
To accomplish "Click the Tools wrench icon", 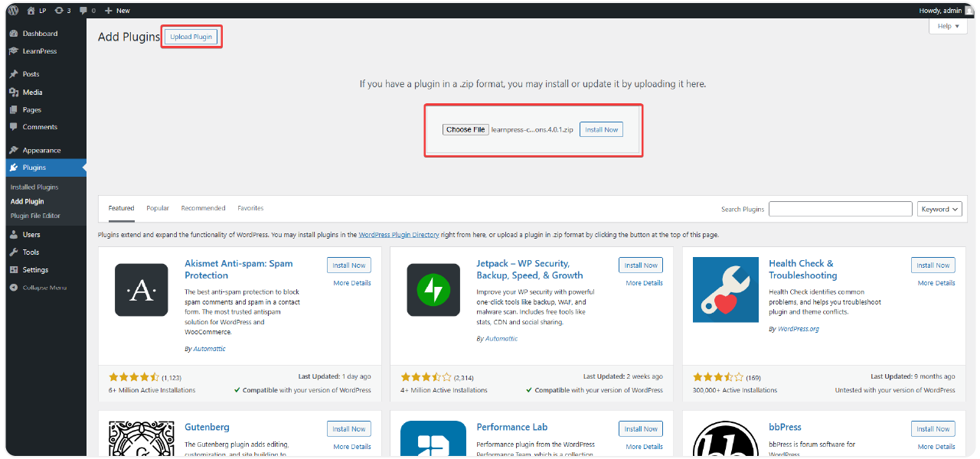I will click(14, 252).
